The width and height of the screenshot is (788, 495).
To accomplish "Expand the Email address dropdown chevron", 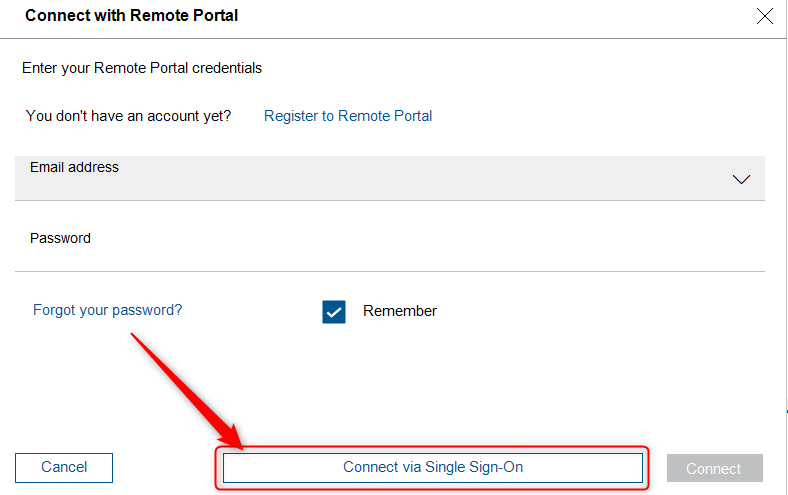I will 741,180.
